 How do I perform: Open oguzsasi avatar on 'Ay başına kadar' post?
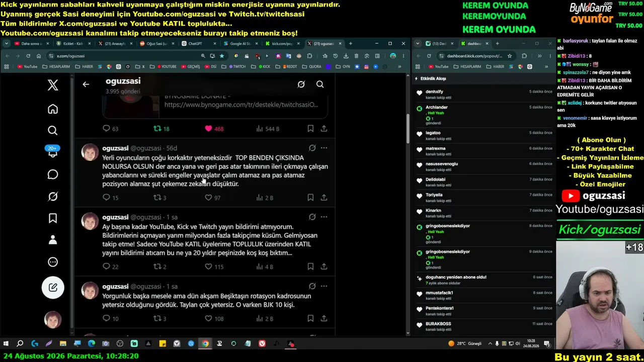pos(90,221)
